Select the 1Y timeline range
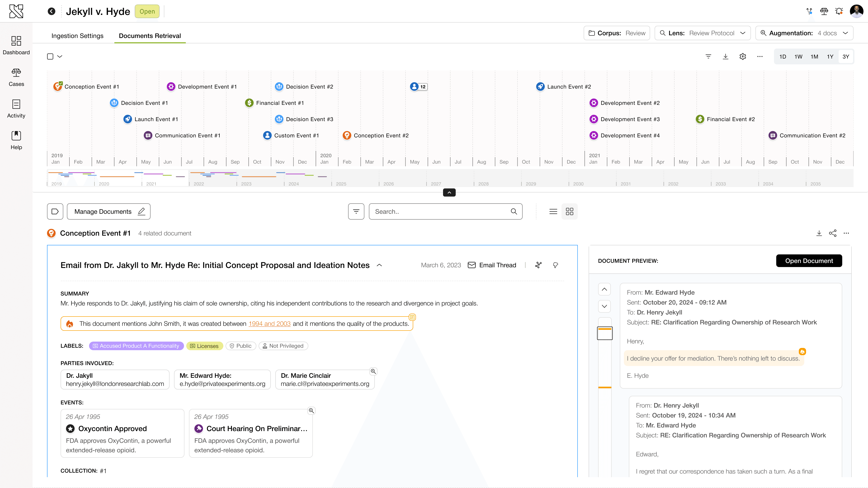This screenshot has width=868, height=488. pos(830,56)
